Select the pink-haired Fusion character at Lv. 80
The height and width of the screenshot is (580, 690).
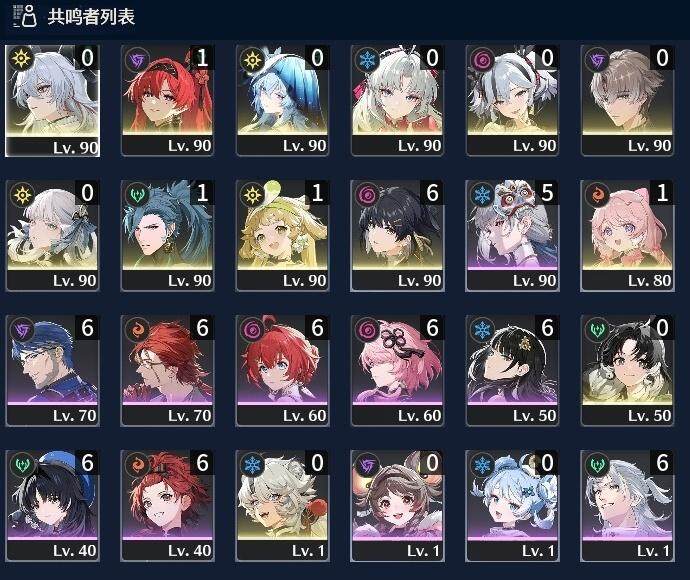tap(628, 235)
